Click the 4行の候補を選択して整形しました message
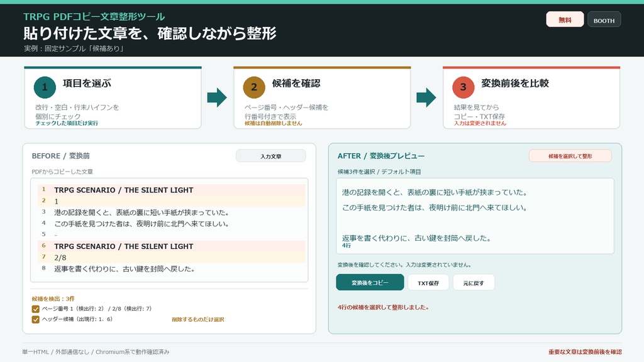Screen dimensions: 644x362 pyautogui.click(x=383, y=307)
